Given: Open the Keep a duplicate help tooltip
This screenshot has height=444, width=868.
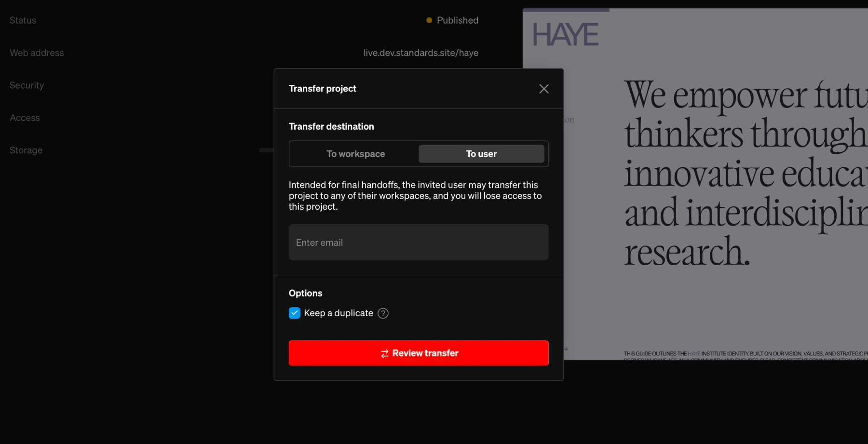Looking at the screenshot, I should tap(383, 313).
